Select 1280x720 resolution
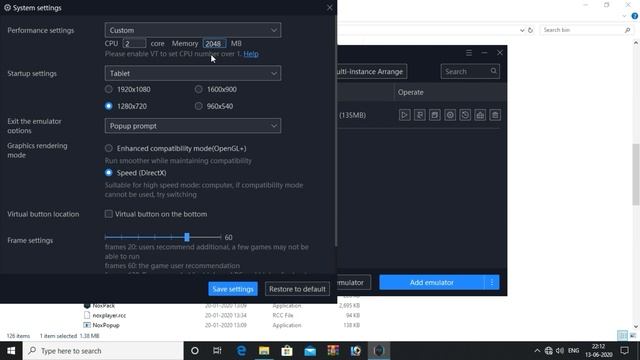 (109, 106)
